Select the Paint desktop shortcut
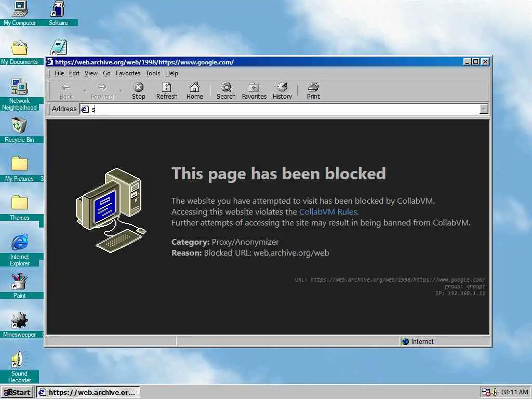 [x=19, y=286]
